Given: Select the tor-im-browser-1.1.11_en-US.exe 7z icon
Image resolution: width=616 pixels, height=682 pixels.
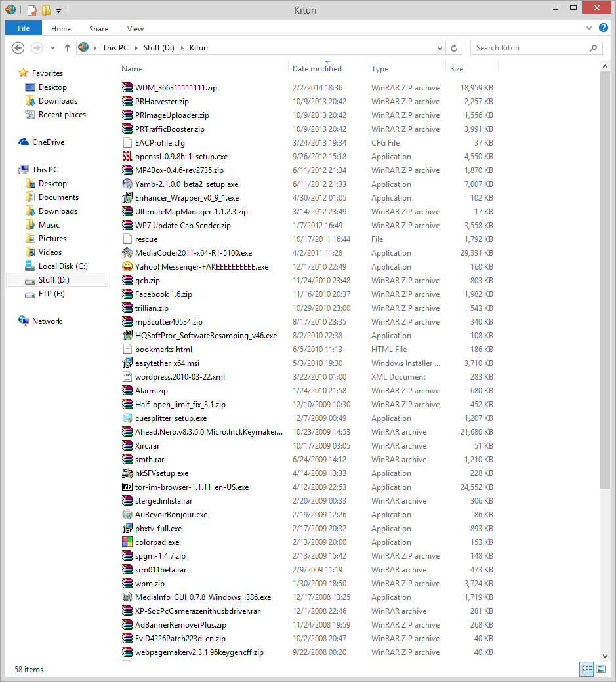Looking at the screenshot, I should (x=127, y=487).
